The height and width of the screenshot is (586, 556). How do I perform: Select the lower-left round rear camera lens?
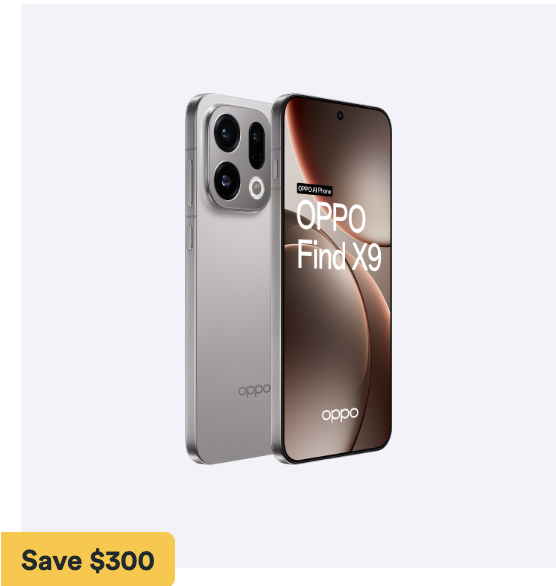point(226,181)
